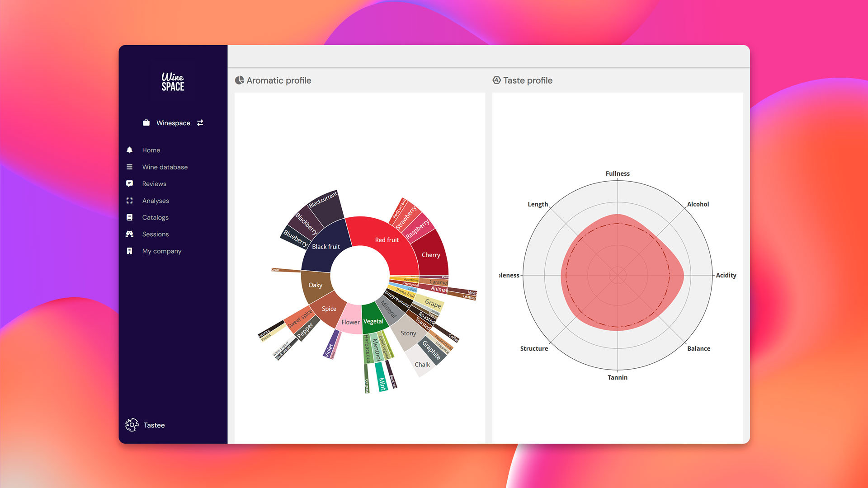Screen dimensions: 868x488
Task: Click the Acidity axis label on radar
Action: pyautogui.click(x=726, y=275)
